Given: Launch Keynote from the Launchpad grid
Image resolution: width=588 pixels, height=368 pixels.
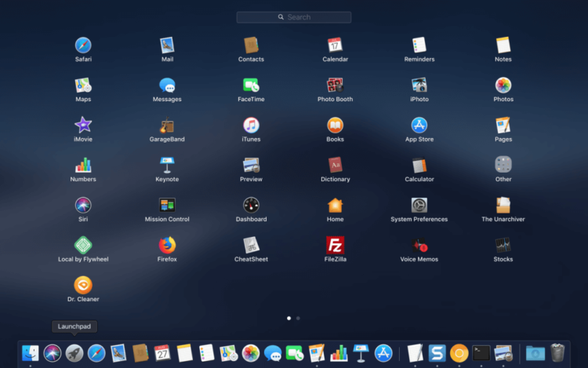Looking at the screenshot, I should pyautogui.click(x=167, y=166).
